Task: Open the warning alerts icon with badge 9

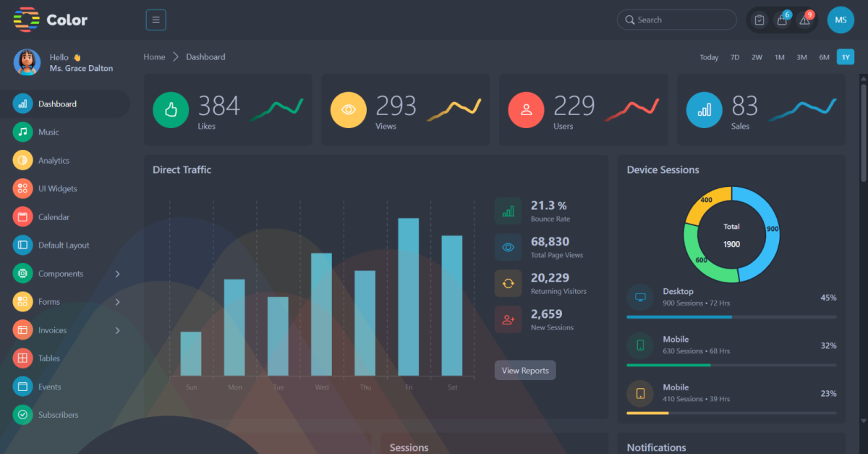Action: [x=804, y=20]
